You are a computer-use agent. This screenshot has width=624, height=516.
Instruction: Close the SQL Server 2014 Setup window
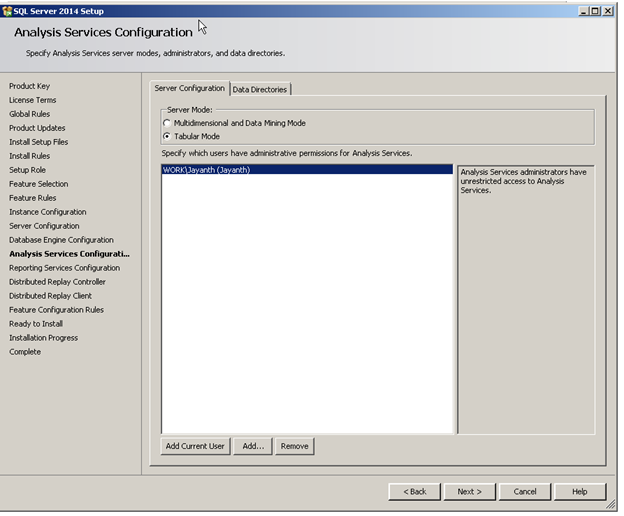click(608, 11)
